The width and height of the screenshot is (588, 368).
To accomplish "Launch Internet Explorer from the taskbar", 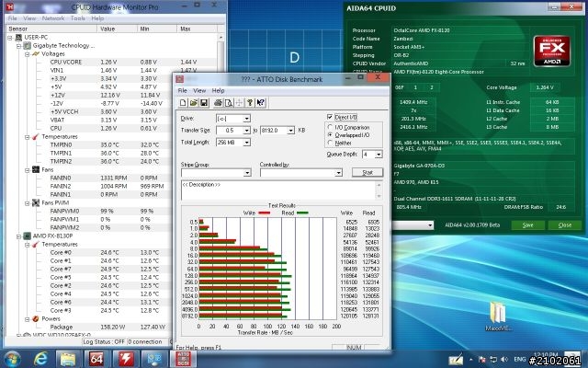I will [40, 359].
